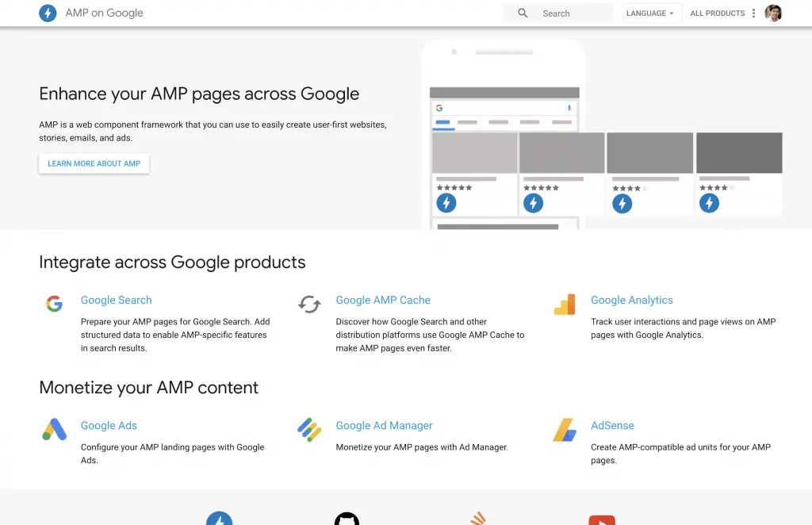Click the Google Ads logo icon
Screen dimensions: 812x525
pyautogui.click(x=54, y=429)
